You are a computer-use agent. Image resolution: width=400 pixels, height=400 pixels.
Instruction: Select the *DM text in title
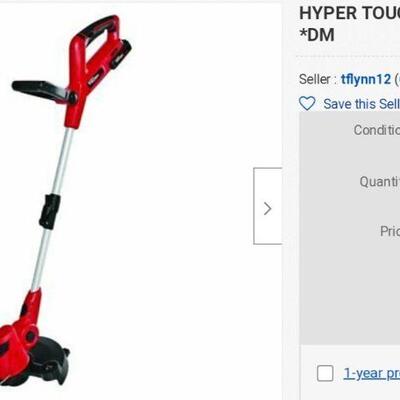317,36
